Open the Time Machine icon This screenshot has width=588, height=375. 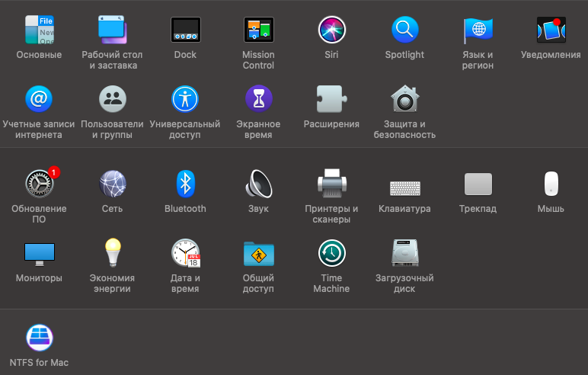point(332,253)
